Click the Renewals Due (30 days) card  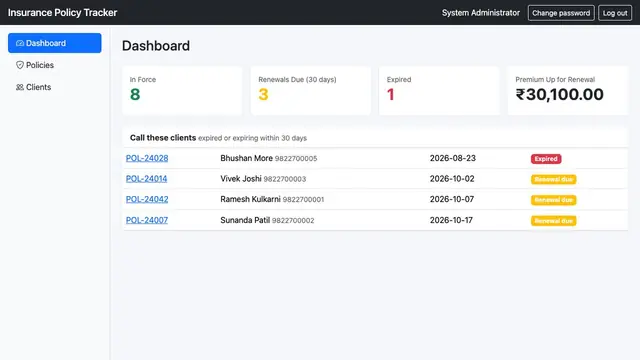(311, 91)
